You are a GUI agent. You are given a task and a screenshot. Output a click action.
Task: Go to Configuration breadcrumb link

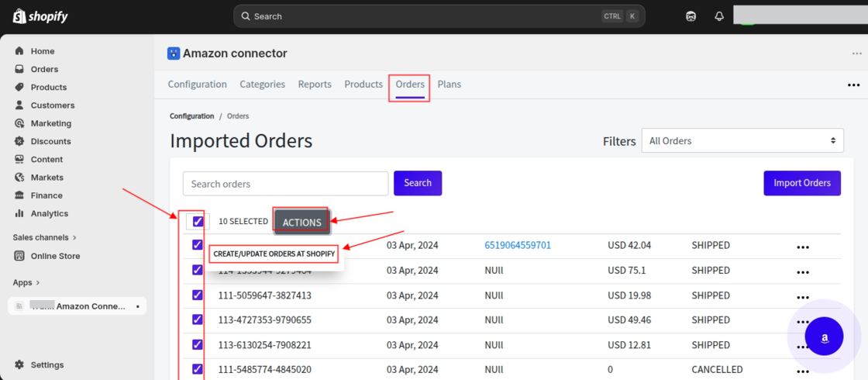click(192, 116)
